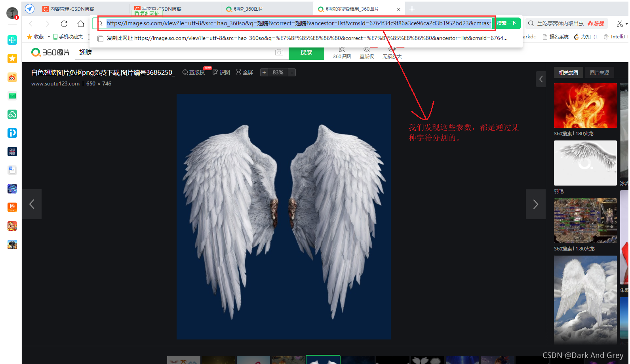Open the fire dragon related thumbnail
This screenshot has width=630, height=364.
click(x=585, y=105)
